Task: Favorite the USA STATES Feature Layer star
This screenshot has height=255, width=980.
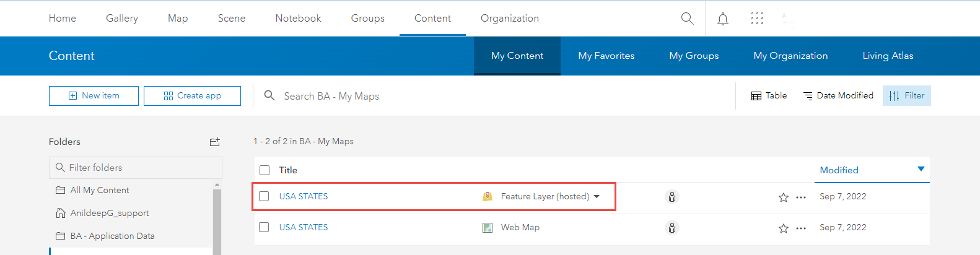Action: 784,197
